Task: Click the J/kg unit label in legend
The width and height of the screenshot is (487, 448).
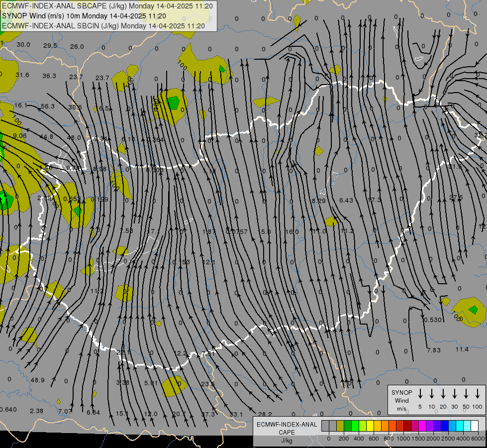Action: (287, 441)
